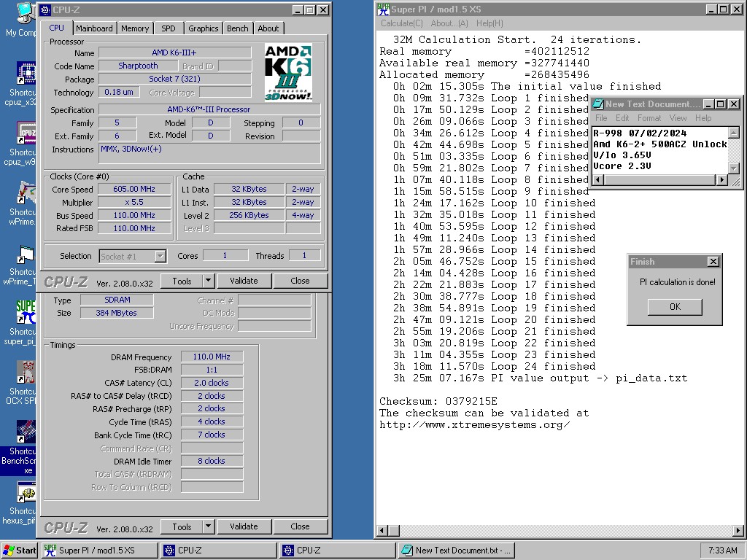747x560 pixels.
Task: Expand the Socket #1 selection dropdown
Action: click(x=160, y=256)
